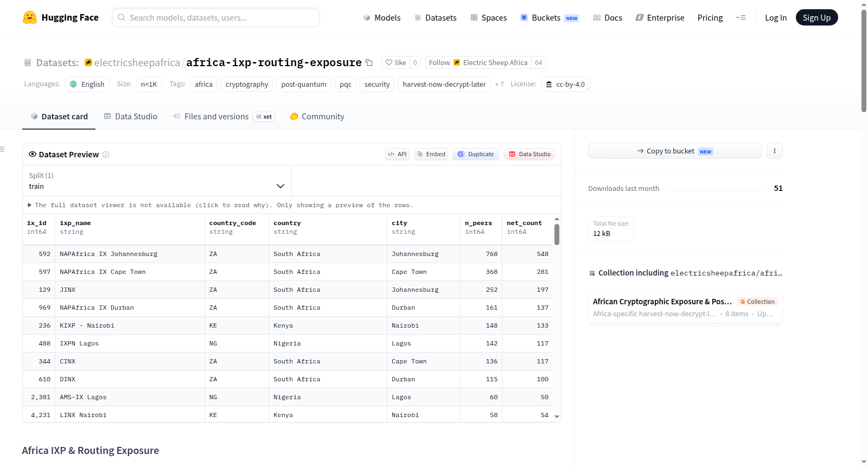Click the AMS-IX Lagos cell
The image size is (868, 467).
130,397
